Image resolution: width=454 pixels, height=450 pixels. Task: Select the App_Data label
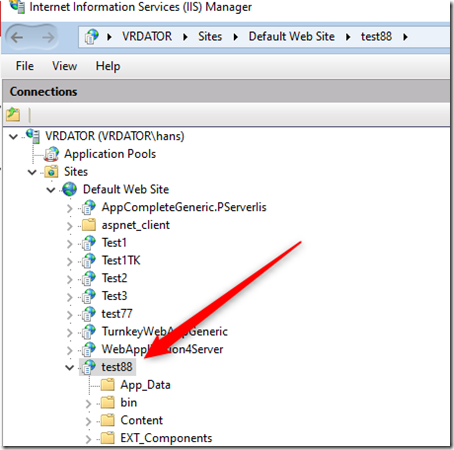[145, 385]
